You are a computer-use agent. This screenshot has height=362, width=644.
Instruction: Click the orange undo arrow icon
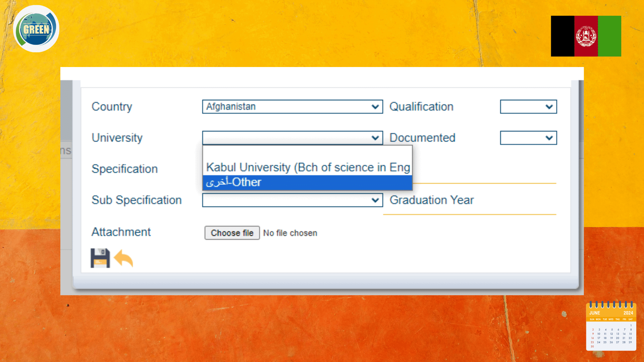tap(123, 258)
